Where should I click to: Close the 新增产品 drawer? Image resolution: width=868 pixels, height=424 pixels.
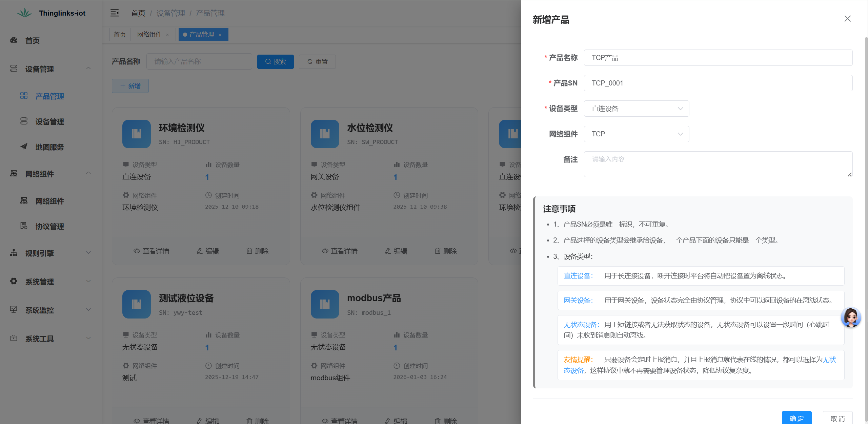(848, 19)
